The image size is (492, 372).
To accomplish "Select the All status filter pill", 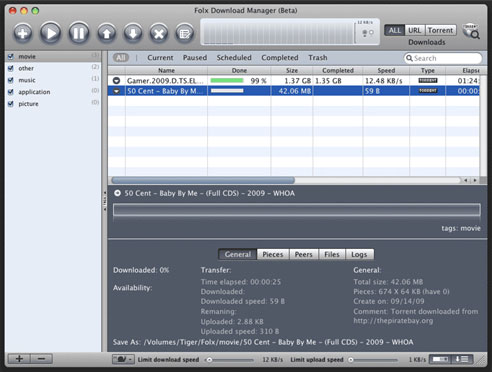I will pos(121,58).
